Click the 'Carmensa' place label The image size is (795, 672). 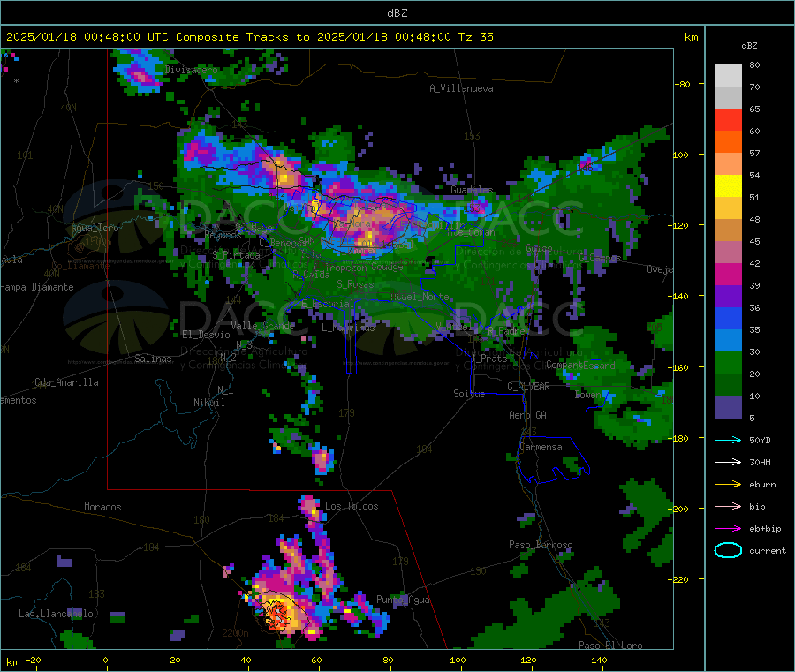click(541, 447)
